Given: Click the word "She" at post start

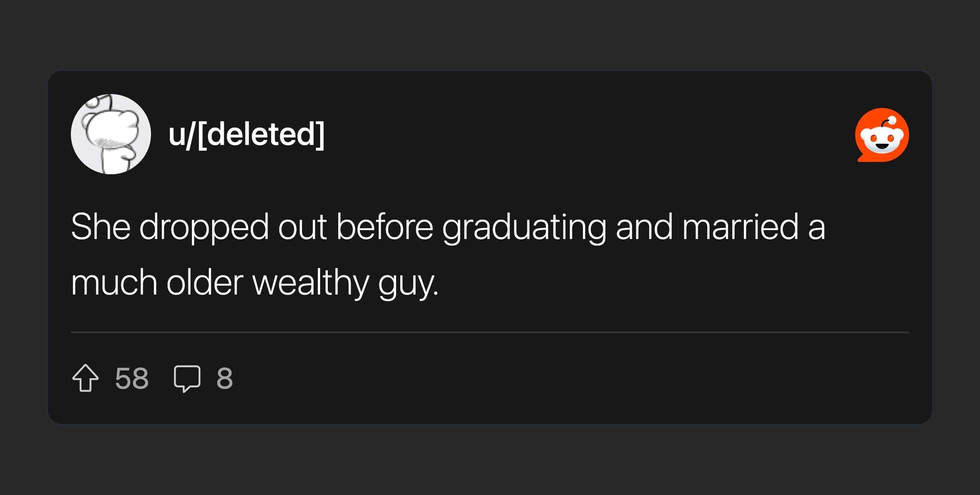Looking at the screenshot, I should tap(101, 226).
